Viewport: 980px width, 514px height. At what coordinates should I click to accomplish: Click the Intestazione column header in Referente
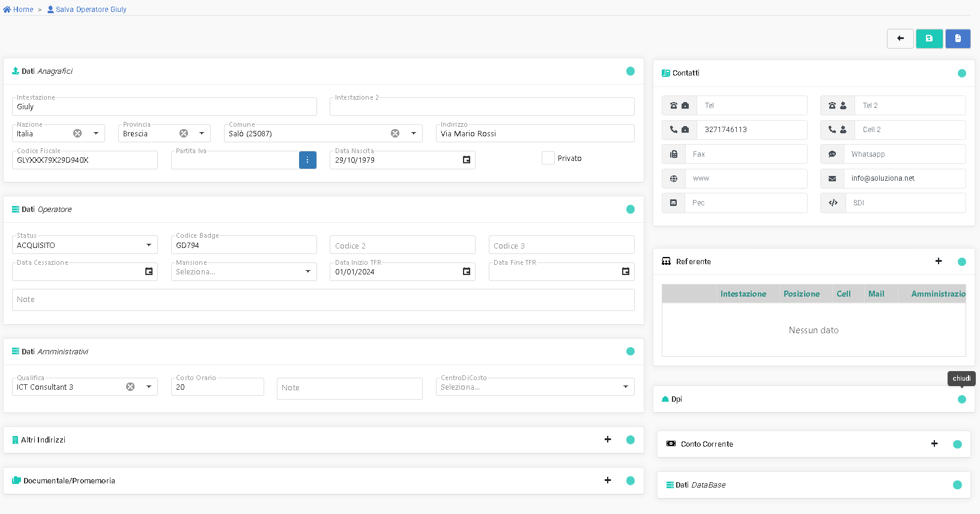point(743,294)
